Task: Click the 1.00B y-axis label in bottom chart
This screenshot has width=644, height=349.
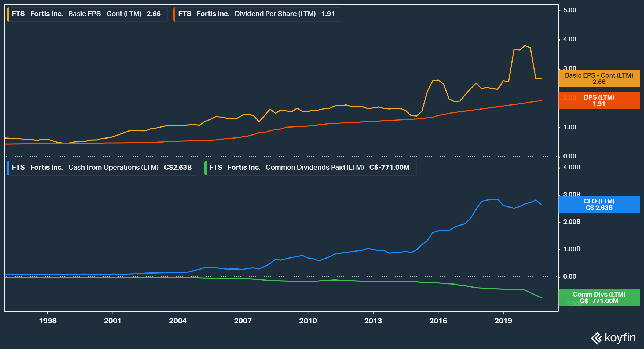Action: tap(572, 249)
